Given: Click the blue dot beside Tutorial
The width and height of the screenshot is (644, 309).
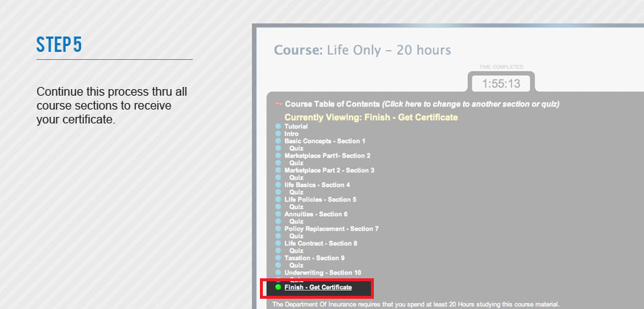Looking at the screenshot, I should 278,126.
